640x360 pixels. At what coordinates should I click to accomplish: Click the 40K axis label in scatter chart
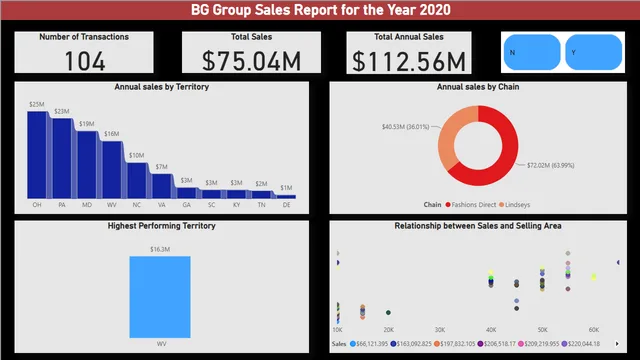tap(491, 329)
